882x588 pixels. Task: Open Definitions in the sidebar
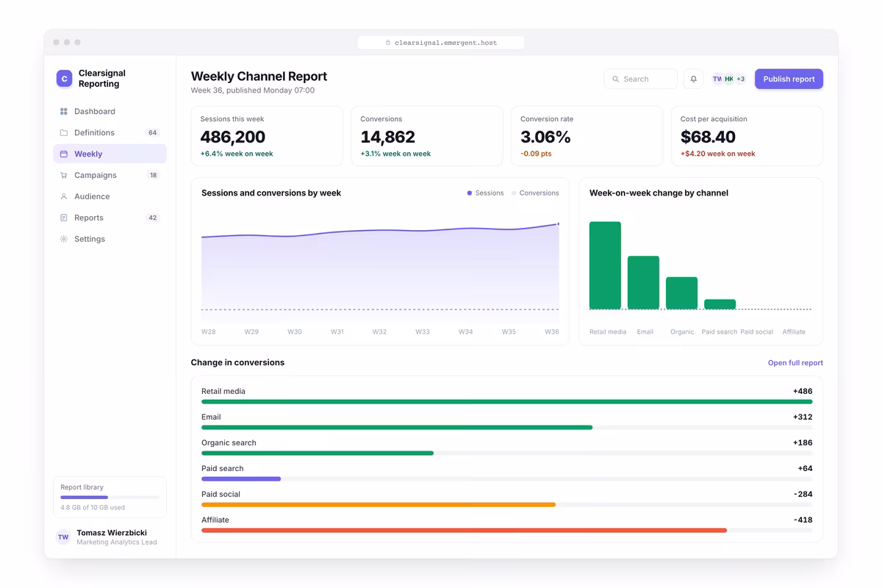pyautogui.click(x=110, y=133)
